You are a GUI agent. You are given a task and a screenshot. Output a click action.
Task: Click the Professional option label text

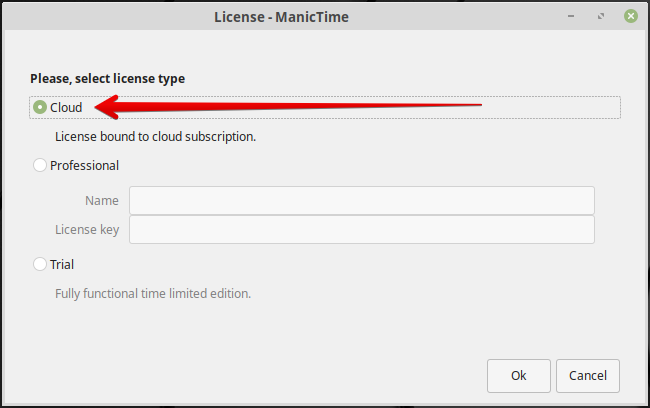coord(85,165)
